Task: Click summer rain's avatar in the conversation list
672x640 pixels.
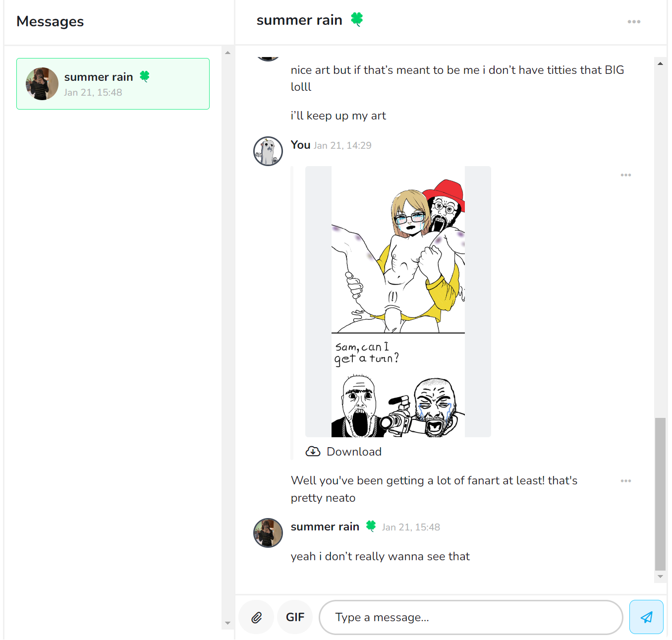Action: click(x=42, y=84)
